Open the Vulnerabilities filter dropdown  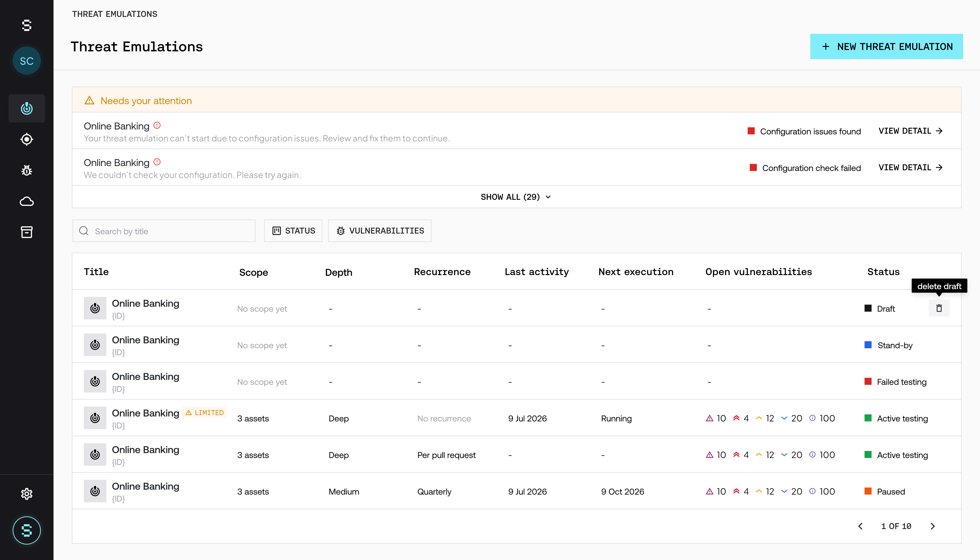click(x=380, y=231)
